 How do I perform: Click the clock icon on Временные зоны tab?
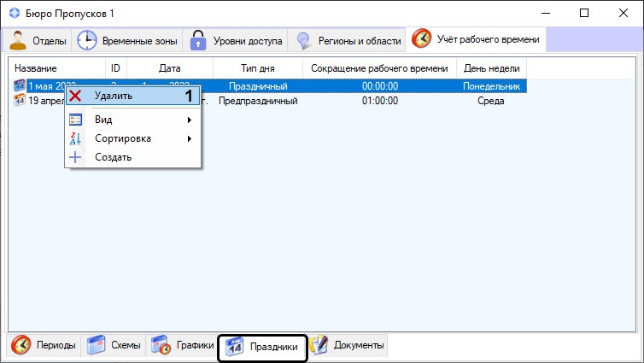coord(87,40)
